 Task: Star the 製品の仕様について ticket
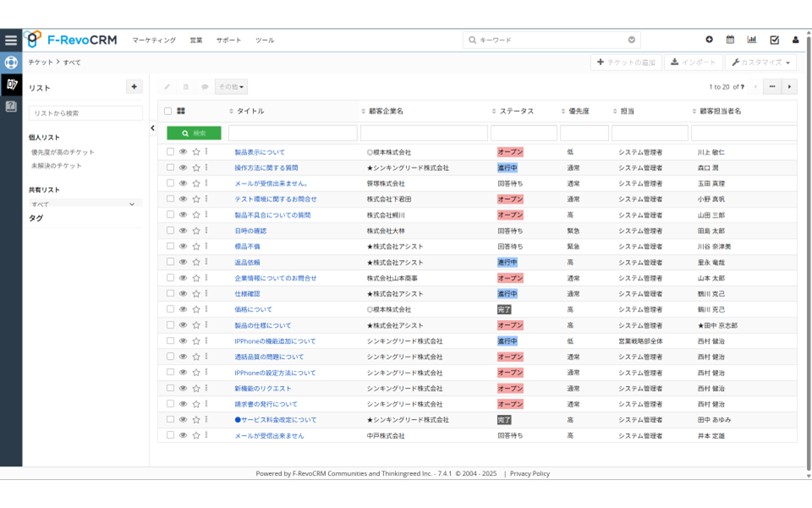[x=196, y=325]
